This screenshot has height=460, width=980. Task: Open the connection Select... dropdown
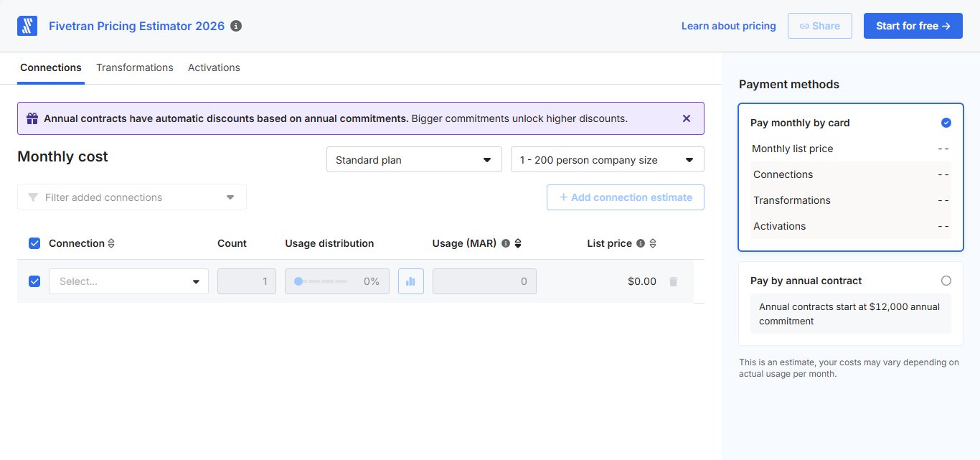tap(129, 281)
